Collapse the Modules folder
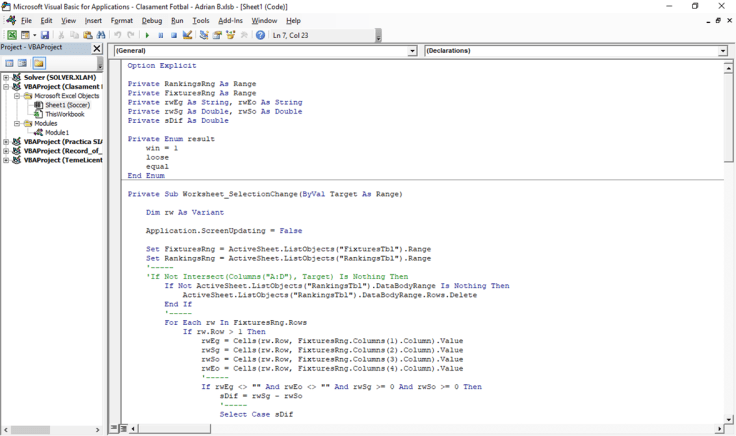The width and height of the screenshot is (736, 436). click(x=17, y=124)
